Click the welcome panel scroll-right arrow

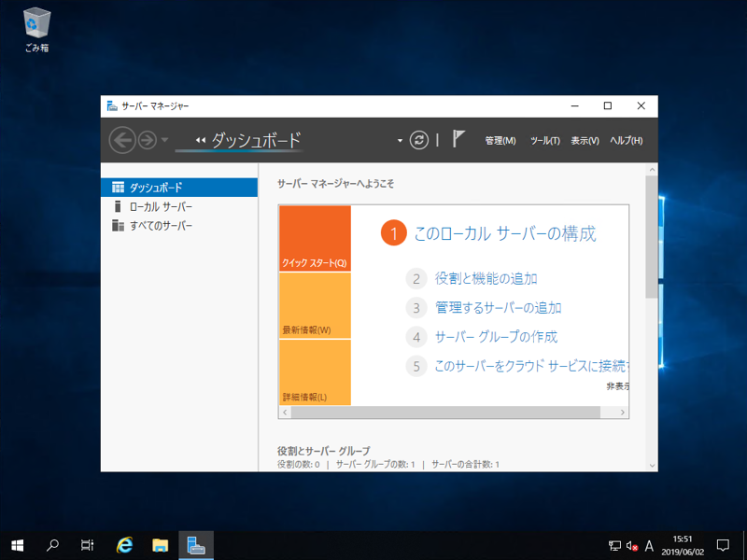pos(622,412)
